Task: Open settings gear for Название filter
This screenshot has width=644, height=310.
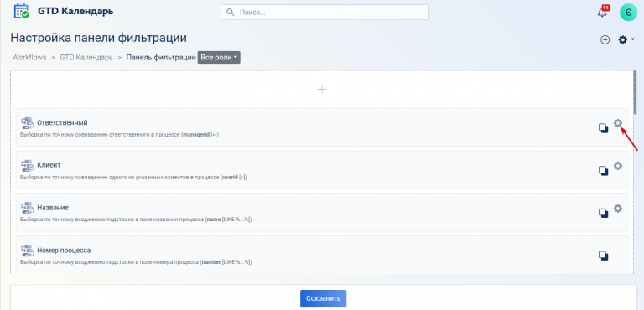Action: tap(618, 209)
